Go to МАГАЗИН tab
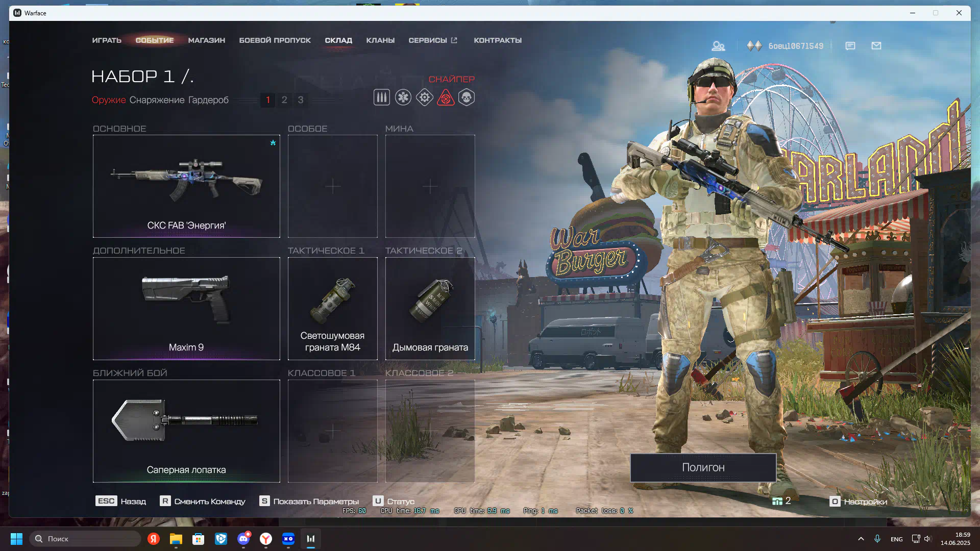The width and height of the screenshot is (980, 551). pos(206,40)
